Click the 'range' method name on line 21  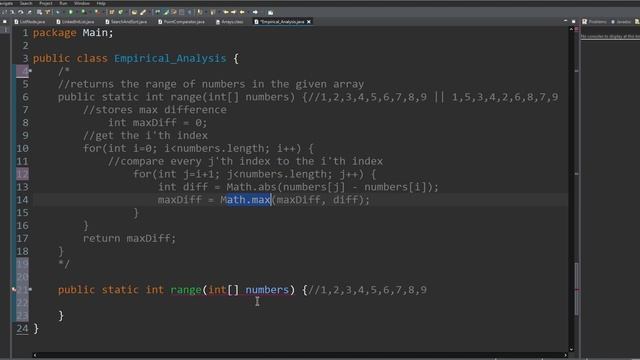pos(186,290)
